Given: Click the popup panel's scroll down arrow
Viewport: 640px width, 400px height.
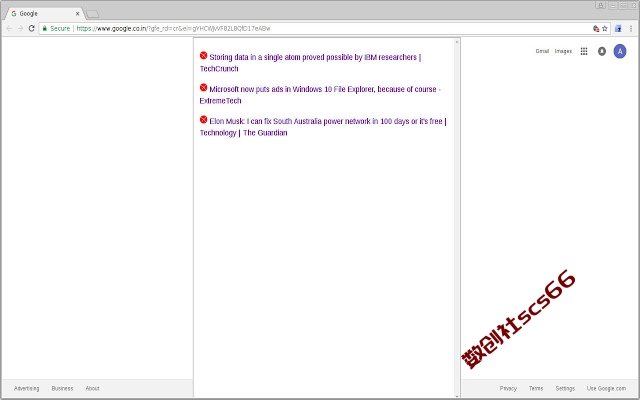Looking at the screenshot, I should click(457, 395).
